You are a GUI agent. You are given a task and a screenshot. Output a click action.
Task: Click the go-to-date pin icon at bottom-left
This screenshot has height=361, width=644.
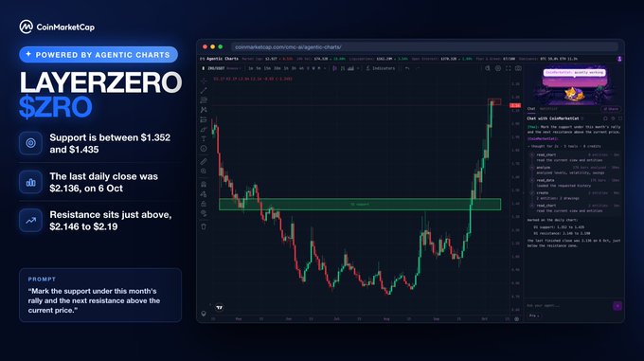pos(204,314)
